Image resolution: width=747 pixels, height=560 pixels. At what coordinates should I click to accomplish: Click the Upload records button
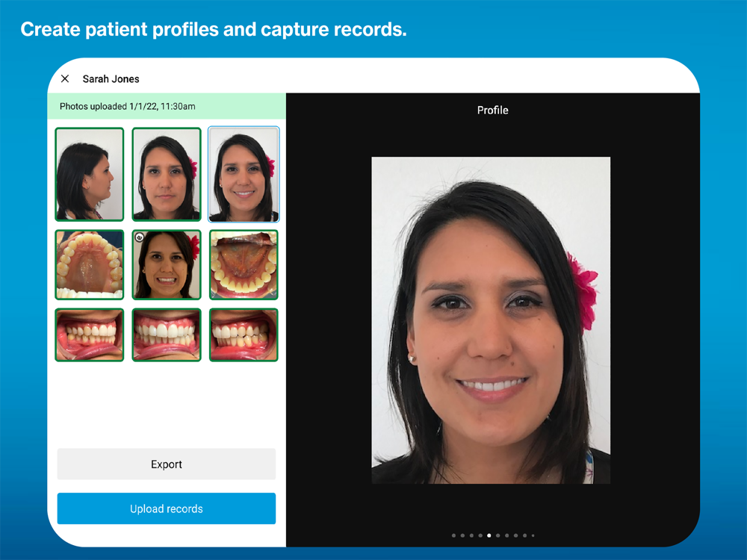pyautogui.click(x=167, y=508)
